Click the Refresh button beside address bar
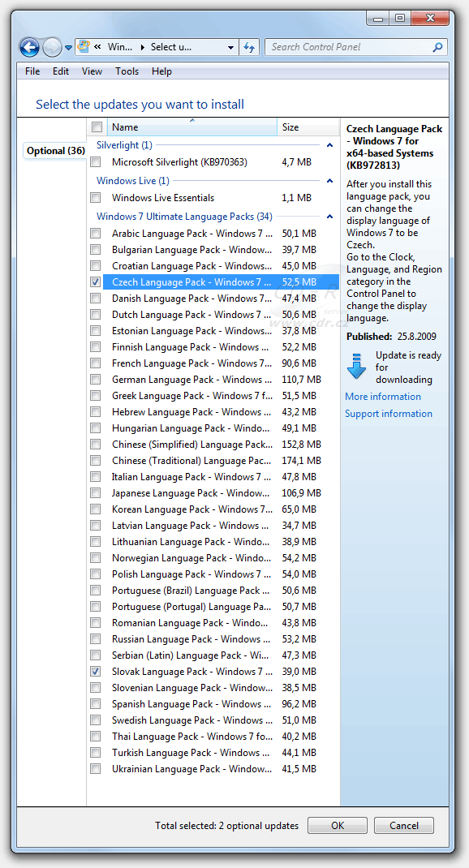 point(249,47)
